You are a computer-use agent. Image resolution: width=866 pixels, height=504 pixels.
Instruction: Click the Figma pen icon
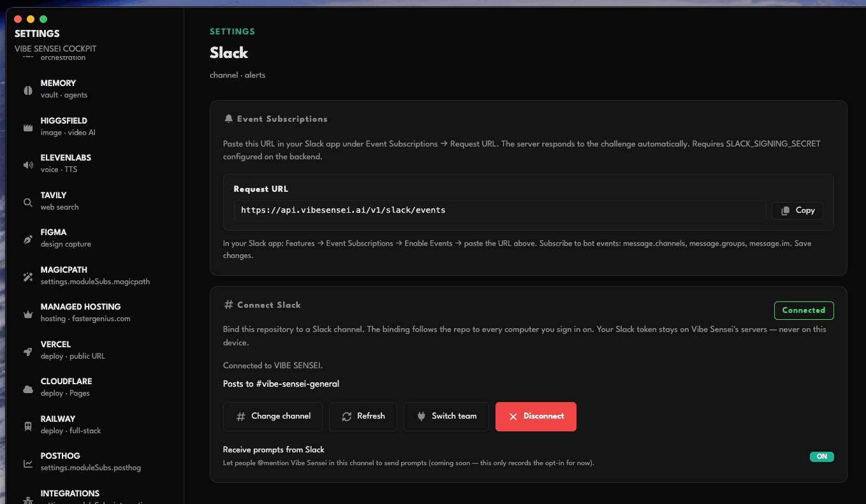click(28, 240)
